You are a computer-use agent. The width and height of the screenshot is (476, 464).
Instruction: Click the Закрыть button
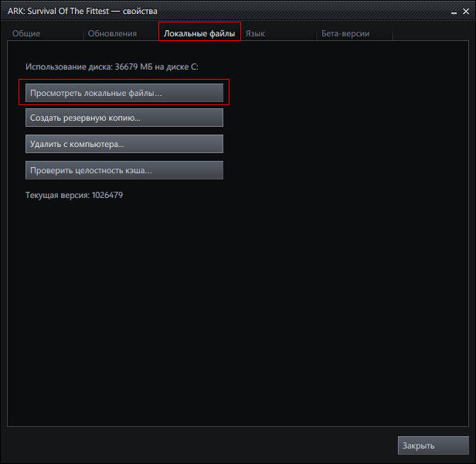point(433,445)
